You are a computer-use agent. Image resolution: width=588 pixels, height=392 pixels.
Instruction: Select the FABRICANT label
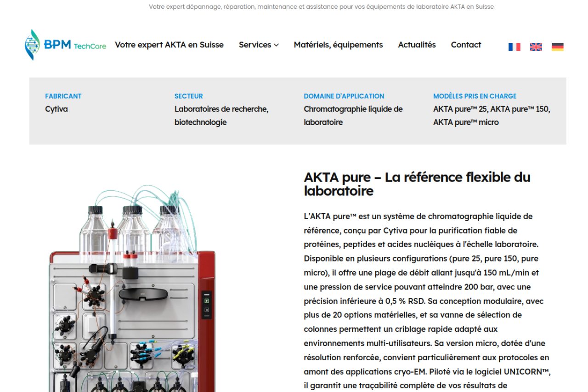click(63, 96)
